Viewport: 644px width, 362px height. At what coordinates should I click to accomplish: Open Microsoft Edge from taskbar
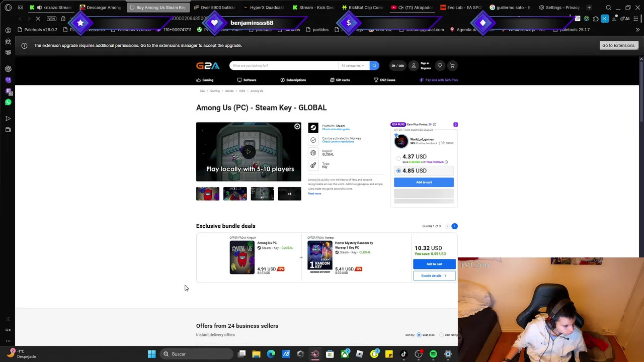[271, 354]
